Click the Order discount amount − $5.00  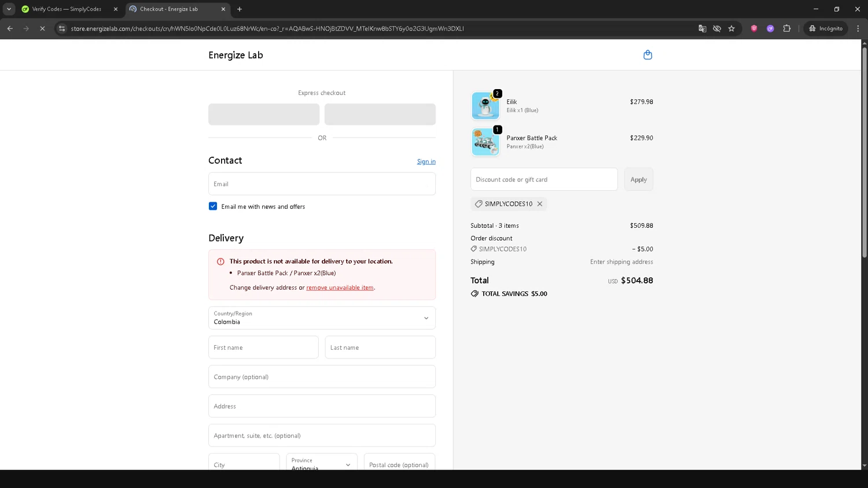[642, 249]
